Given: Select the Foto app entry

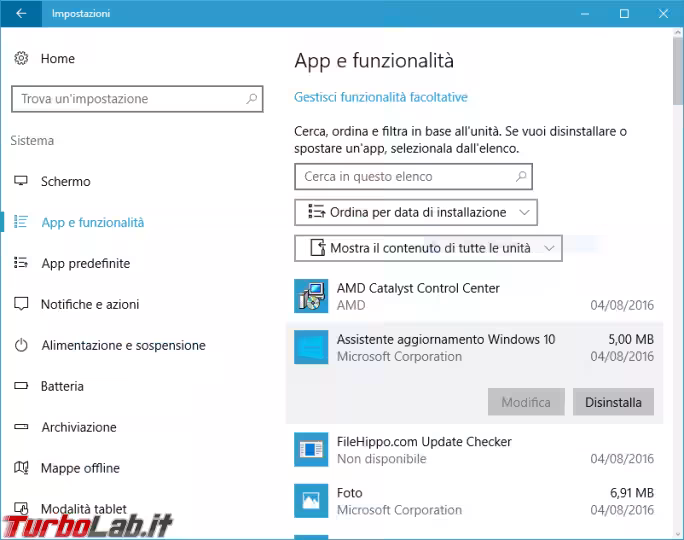Looking at the screenshot, I should (474, 500).
